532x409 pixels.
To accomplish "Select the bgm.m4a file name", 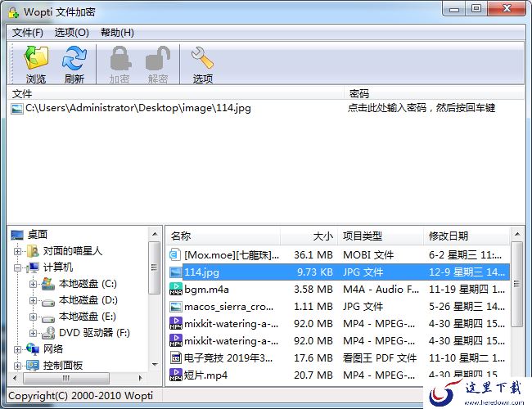I will [x=206, y=290].
